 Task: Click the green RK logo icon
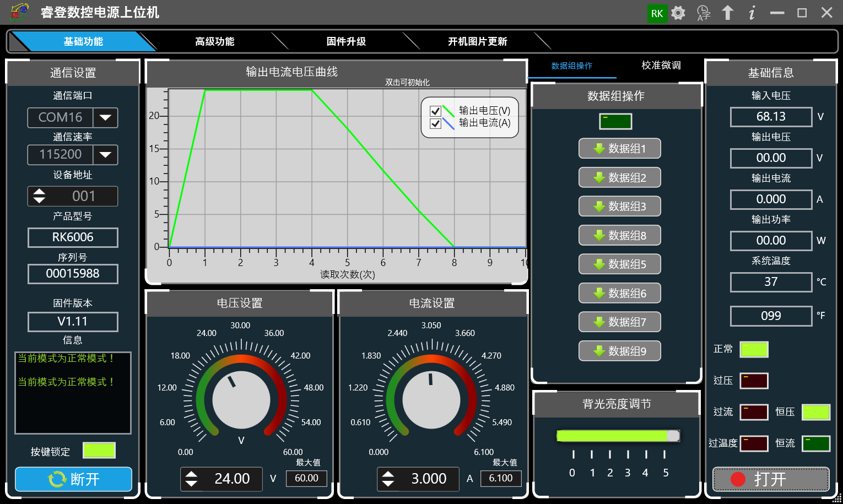657,13
